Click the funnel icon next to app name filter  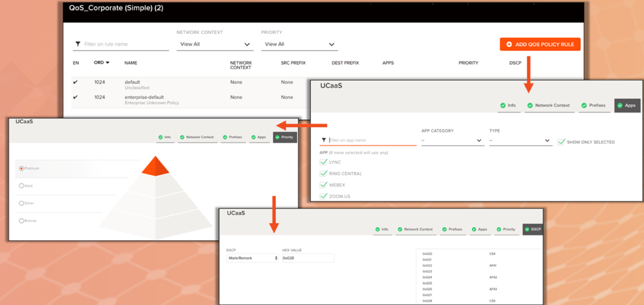pyautogui.click(x=324, y=140)
